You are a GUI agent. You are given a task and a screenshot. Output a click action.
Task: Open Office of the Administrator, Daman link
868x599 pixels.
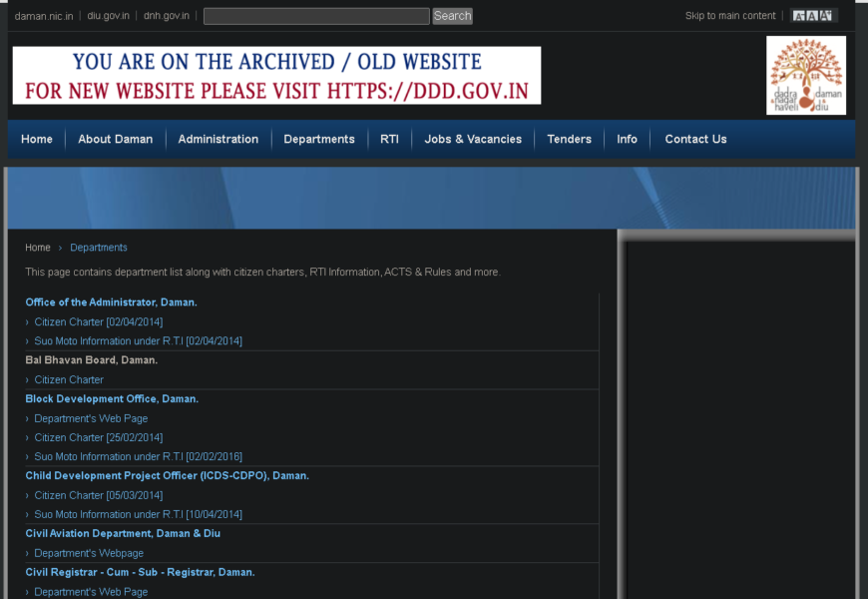[x=112, y=302]
